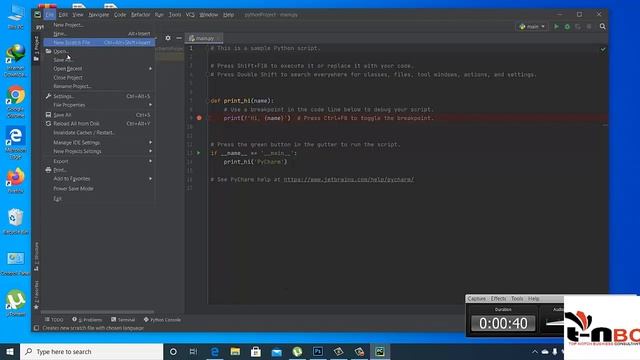Open the VCS menu
The image size is (640, 360).
point(190,15)
